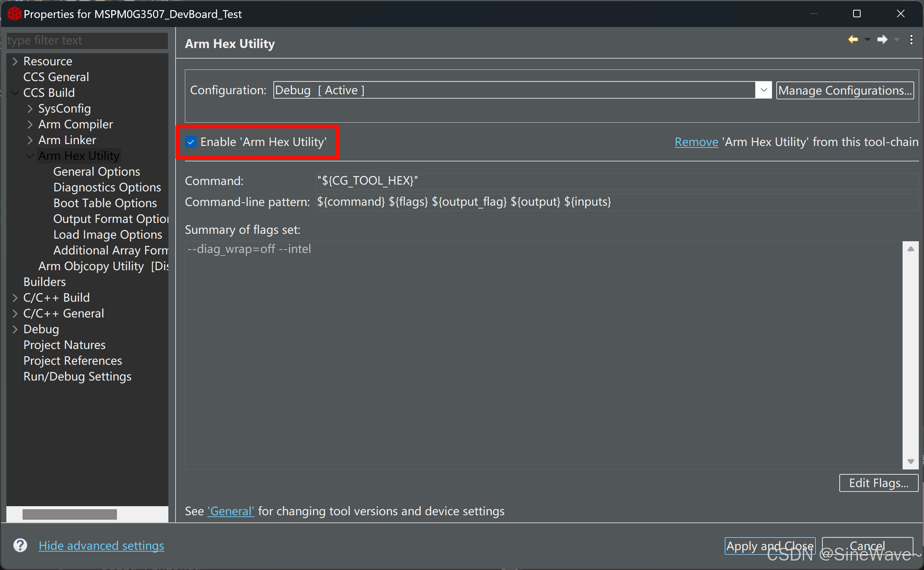This screenshot has width=924, height=570.
Task: Open Additional Array Format page
Action: [111, 250]
